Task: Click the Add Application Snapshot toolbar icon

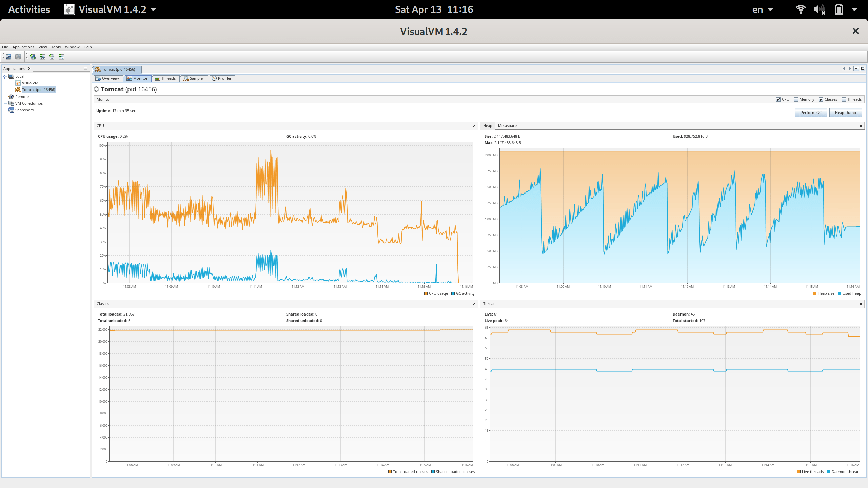Action: 61,57
